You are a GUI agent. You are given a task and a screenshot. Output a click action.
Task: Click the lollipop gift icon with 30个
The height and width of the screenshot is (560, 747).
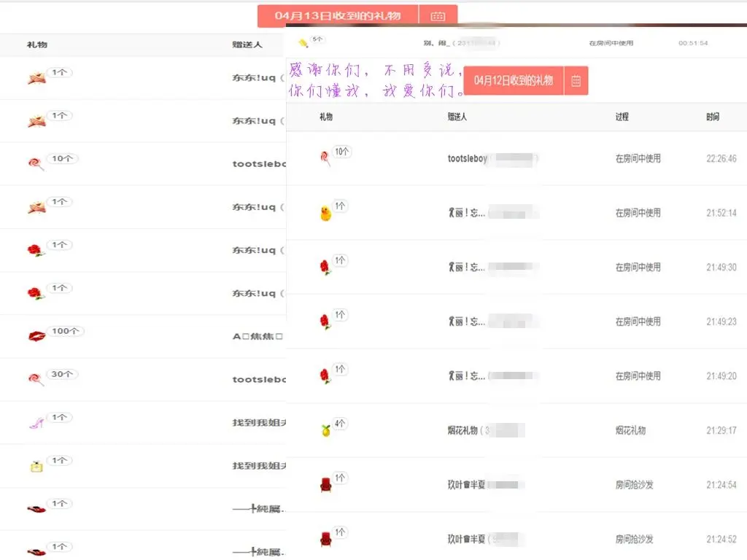tap(36, 379)
